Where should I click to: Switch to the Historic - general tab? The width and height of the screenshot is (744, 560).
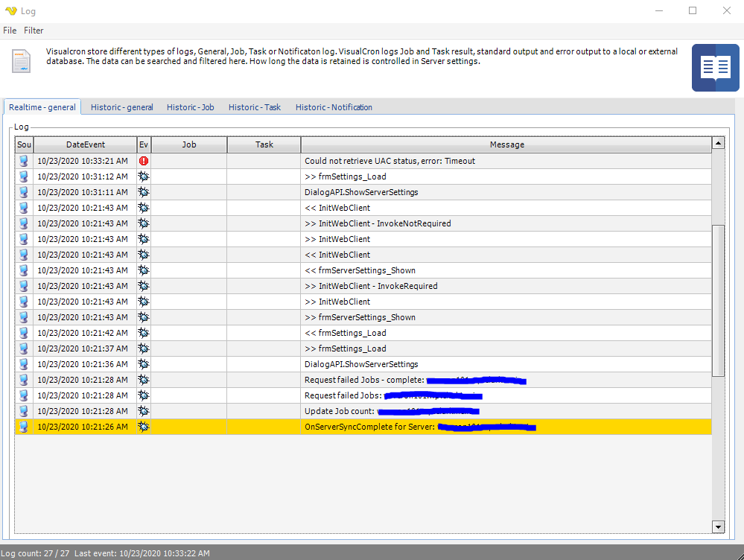[121, 107]
